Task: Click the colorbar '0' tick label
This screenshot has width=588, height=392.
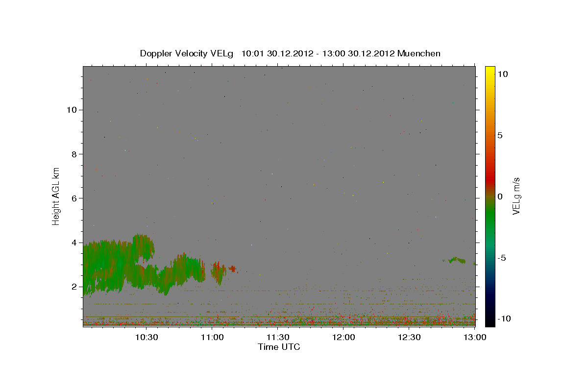Action: click(x=500, y=196)
